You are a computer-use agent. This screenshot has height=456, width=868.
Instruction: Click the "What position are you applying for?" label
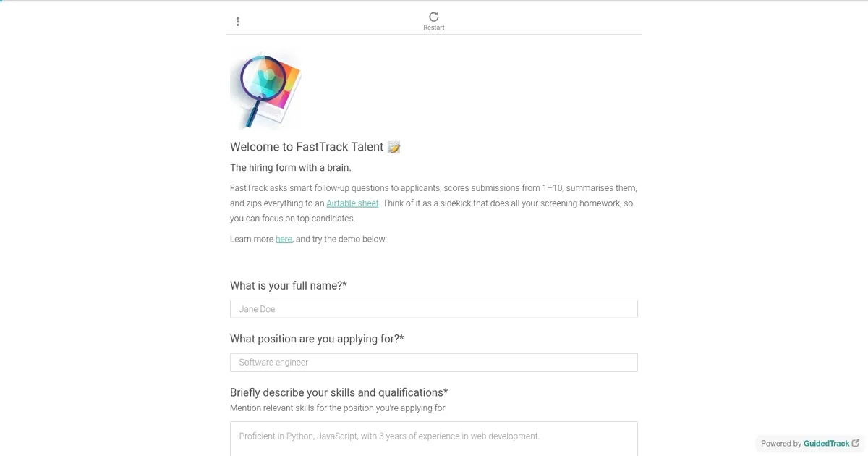click(317, 339)
